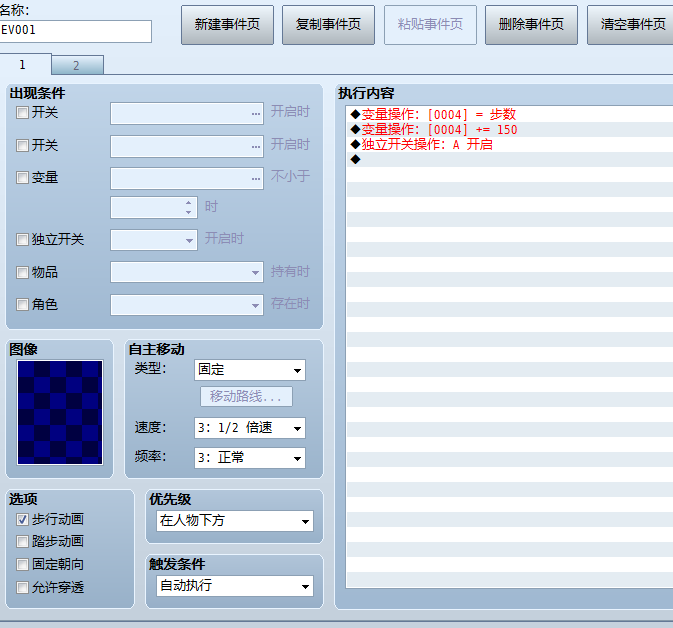Open the 速度 dropdown showing 1/2 倍速
Image resolution: width=673 pixels, height=628 pixels.
pyautogui.click(x=250, y=428)
